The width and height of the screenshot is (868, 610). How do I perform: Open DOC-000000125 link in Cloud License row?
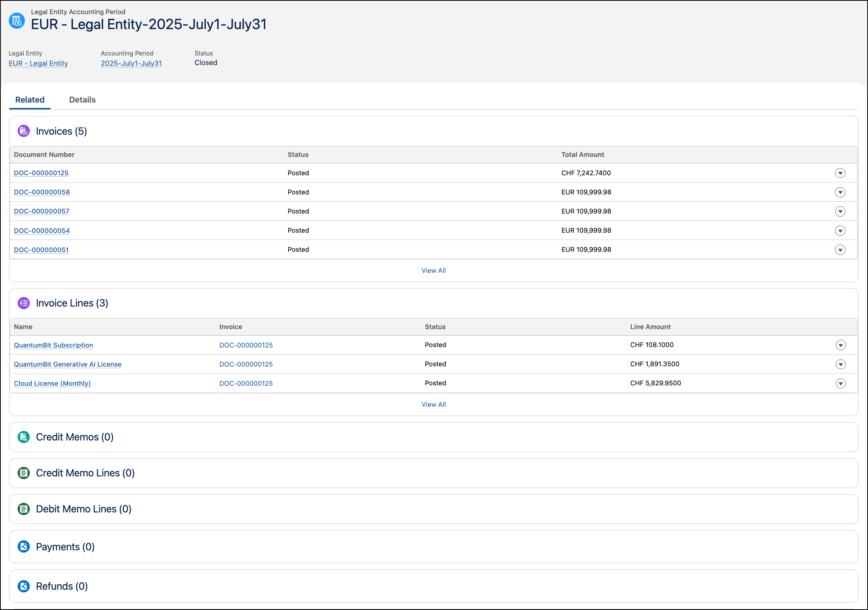pyautogui.click(x=246, y=383)
